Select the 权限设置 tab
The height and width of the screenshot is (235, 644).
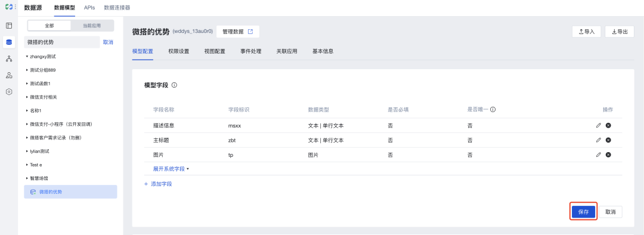point(179,51)
